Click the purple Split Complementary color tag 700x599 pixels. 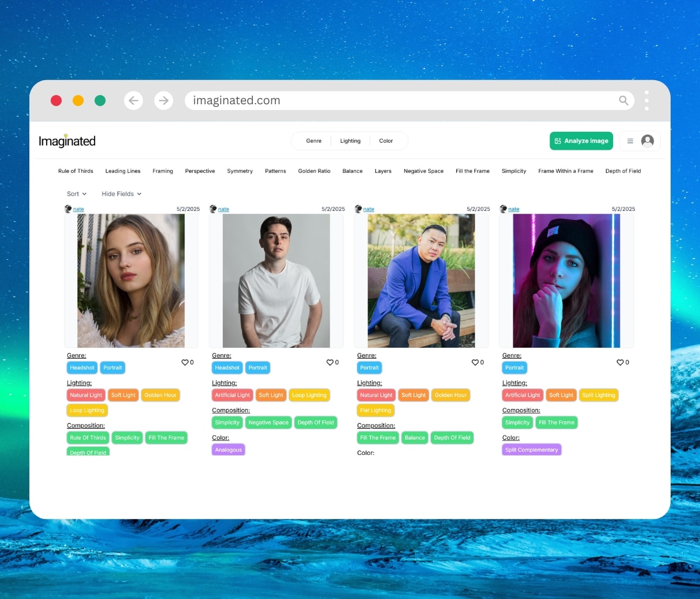[x=531, y=450]
